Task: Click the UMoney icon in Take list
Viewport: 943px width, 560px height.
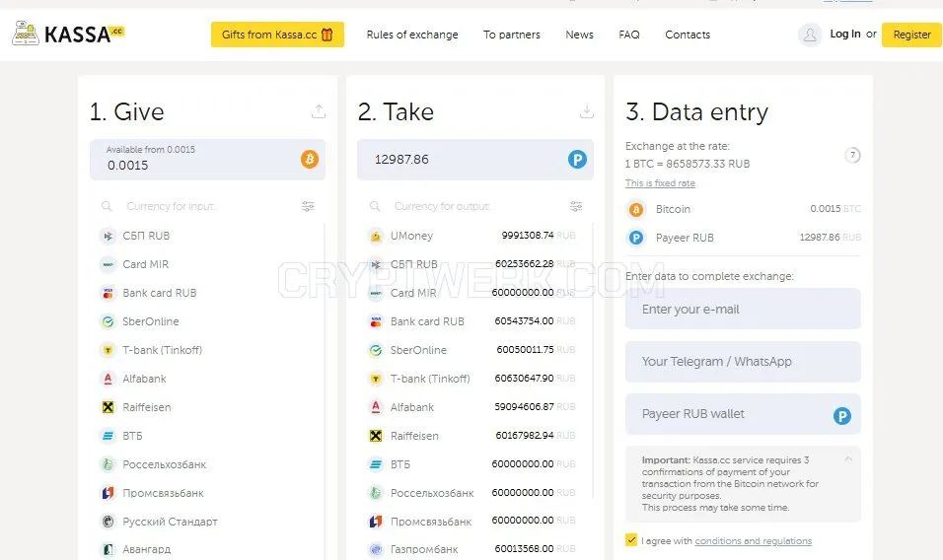Action: [x=376, y=237]
